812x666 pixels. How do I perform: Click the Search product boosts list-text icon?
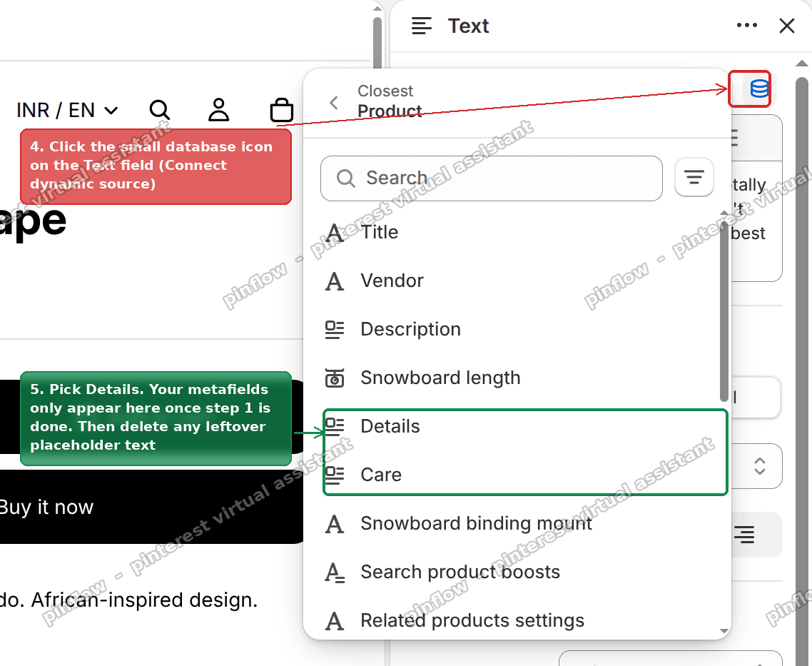335,572
